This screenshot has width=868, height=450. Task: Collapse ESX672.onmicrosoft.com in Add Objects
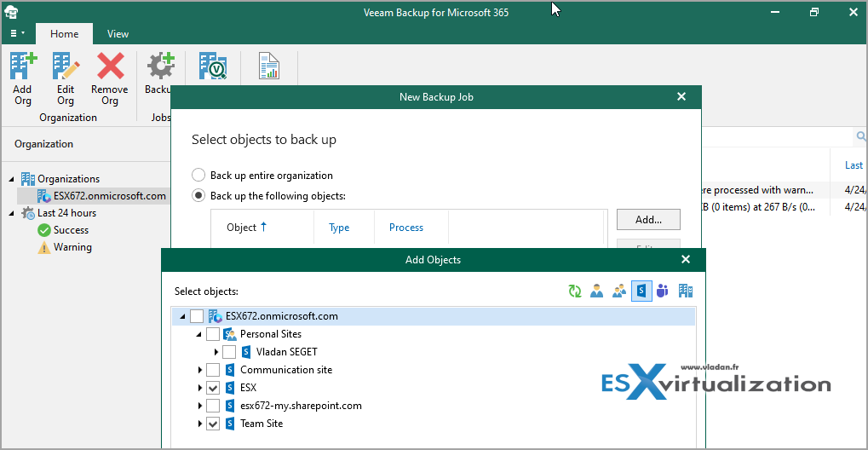point(182,316)
